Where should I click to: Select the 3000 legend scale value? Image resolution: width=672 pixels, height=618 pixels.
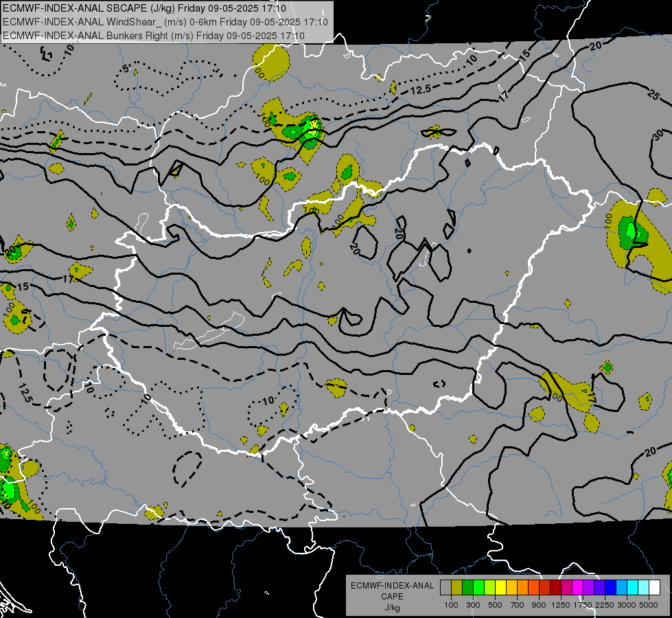coord(627,605)
